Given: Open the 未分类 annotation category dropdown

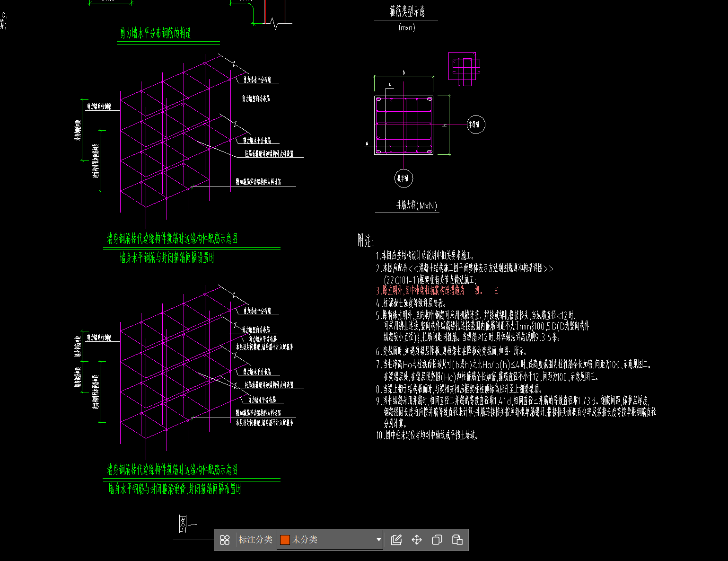Looking at the screenshot, I should pos(330,540).
